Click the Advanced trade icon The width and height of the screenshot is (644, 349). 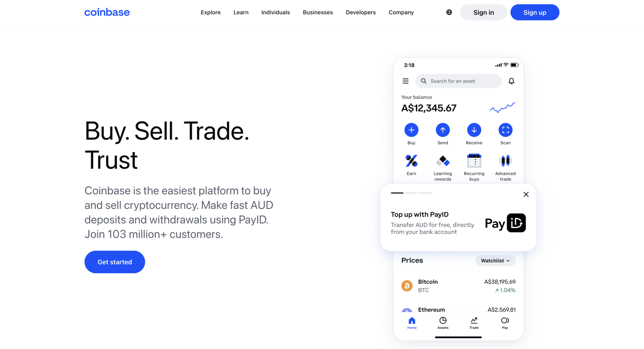(505, 161)
